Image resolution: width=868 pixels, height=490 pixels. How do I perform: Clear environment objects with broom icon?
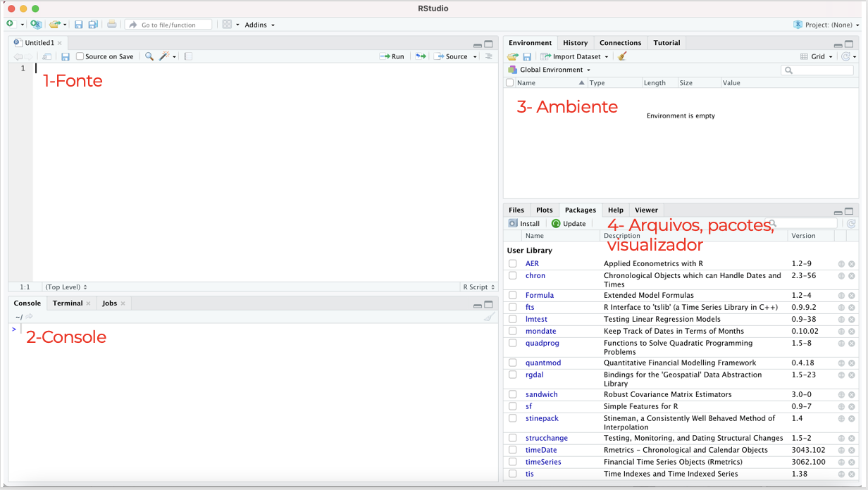coord(621,56)
